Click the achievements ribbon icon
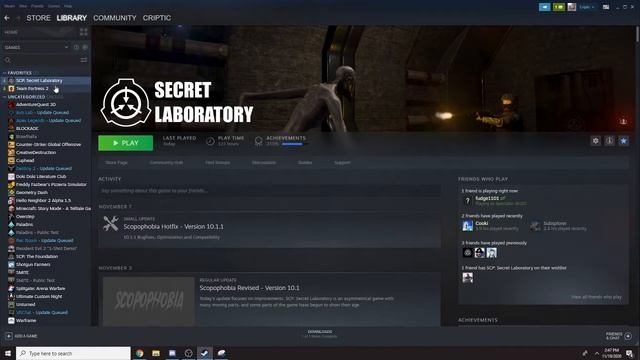The height and width of the screenshot is (360, 640). pyautogui.click(x=258, y=141)
